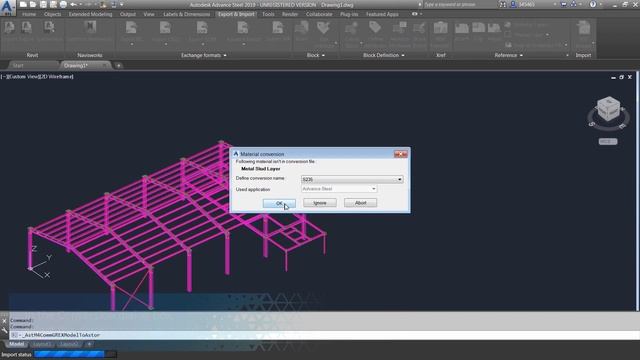Open the Used application dropdown

coord(339,189)
